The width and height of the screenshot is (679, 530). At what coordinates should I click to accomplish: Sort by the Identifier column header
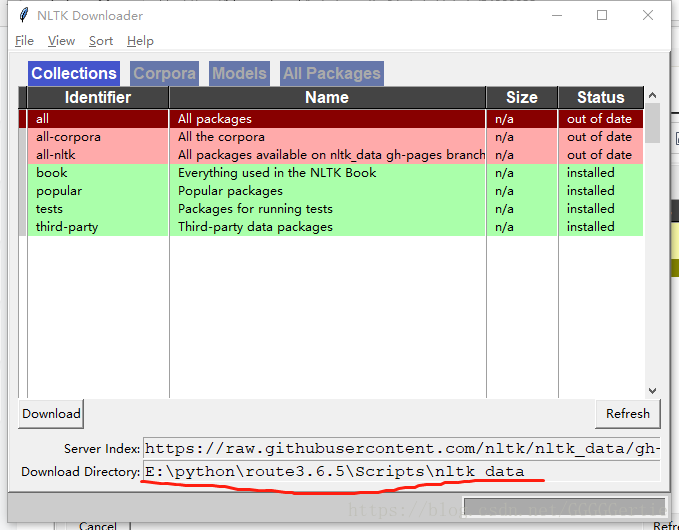tap(98, 97)
